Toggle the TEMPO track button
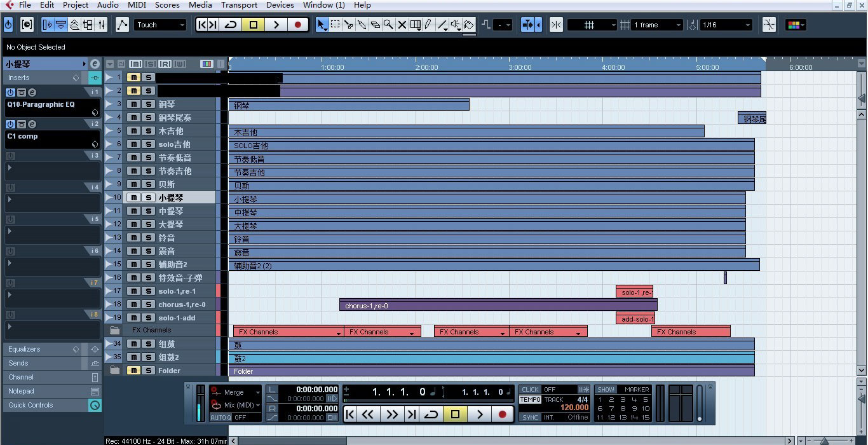 530,400
